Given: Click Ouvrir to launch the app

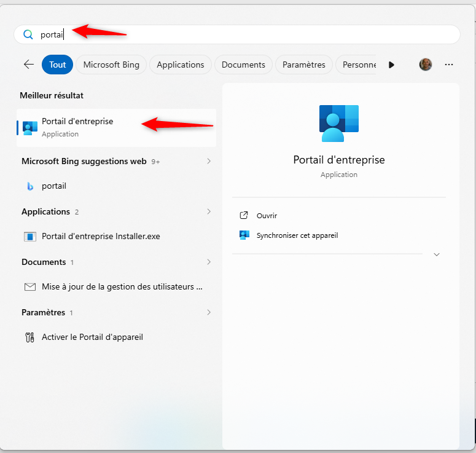Looking at the screenshot, I should pos(267,216).
